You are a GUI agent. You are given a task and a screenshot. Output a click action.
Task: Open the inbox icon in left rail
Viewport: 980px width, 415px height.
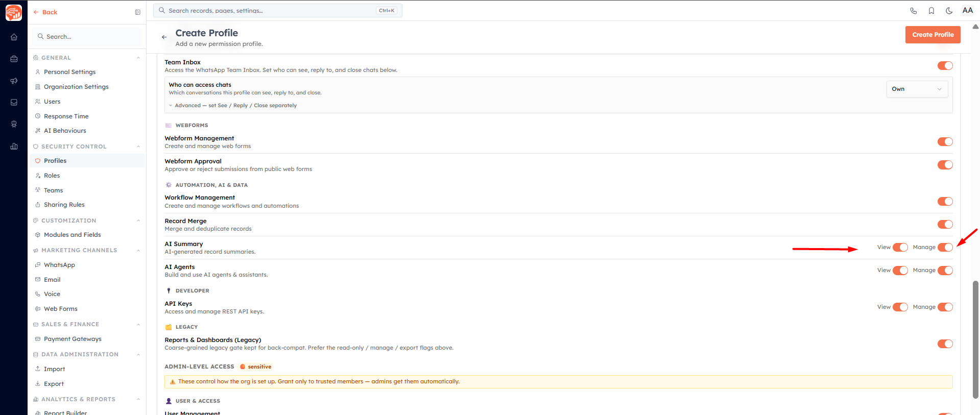(14, 102)
